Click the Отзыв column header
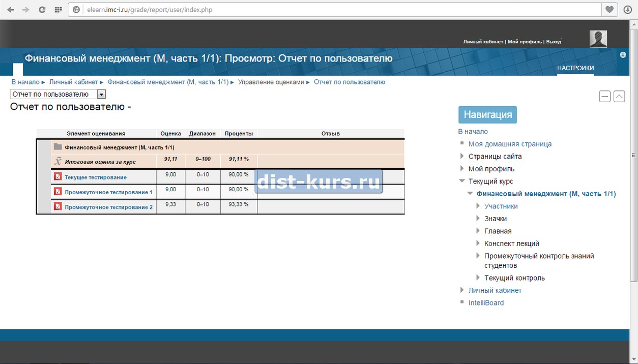The height and width of the screenshot is (364, 638). [x=331, y=134]
